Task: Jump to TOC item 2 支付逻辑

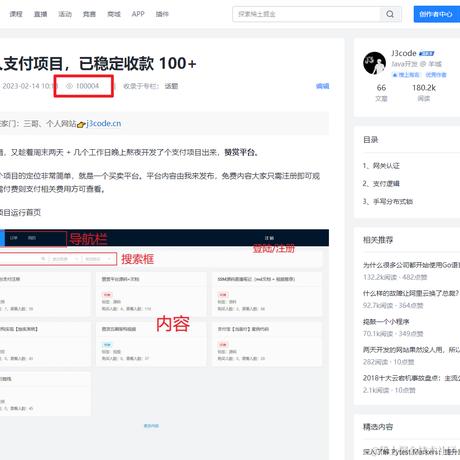Action: coord(381,184)
